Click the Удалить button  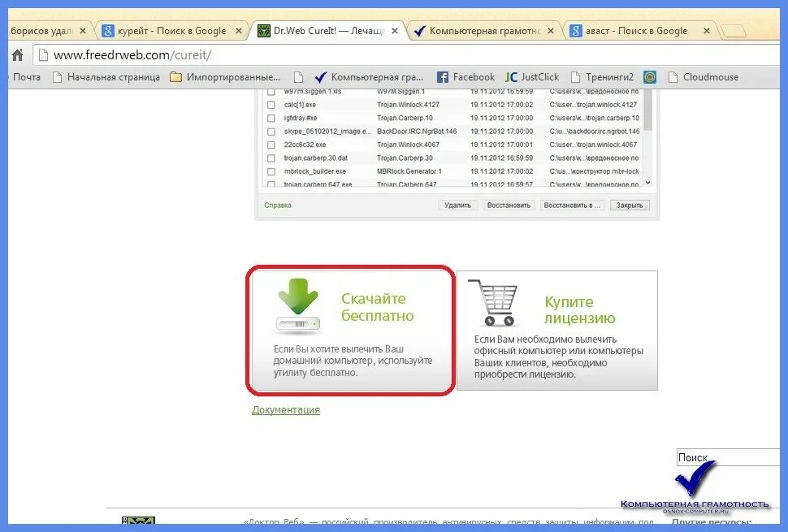tap(457, 205)
